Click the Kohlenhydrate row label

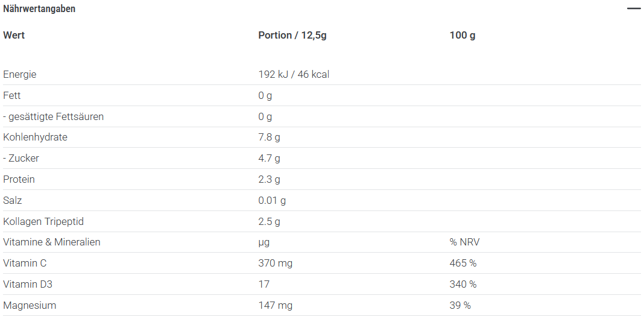point(35,137)
